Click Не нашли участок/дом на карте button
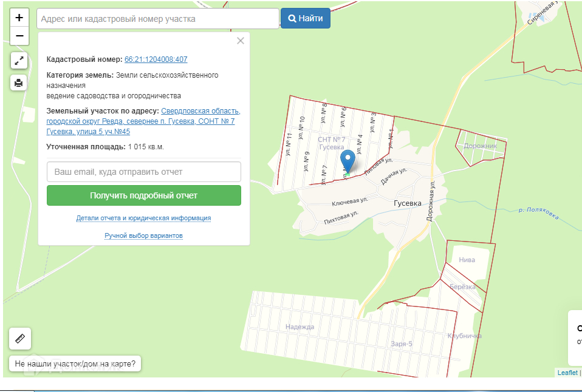Image resolution: width=582 pixels, height=392 pixels. pyautogui.click(x=75, y=363)
